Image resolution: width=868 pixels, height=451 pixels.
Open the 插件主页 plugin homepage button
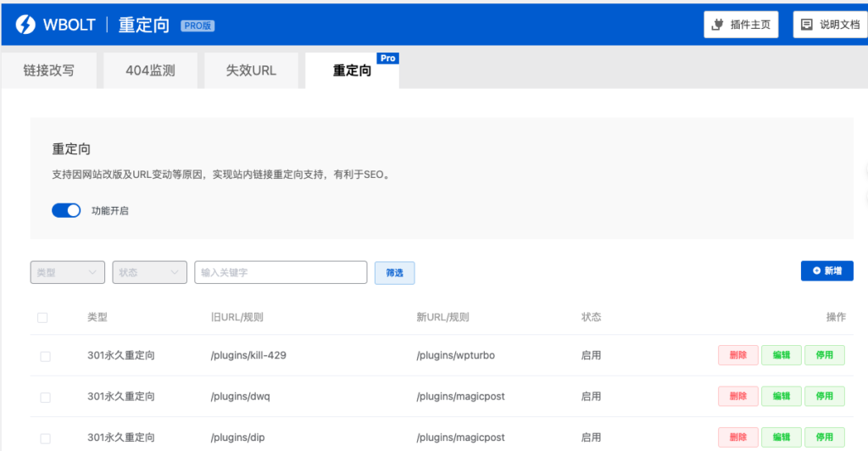coord(741,25)
